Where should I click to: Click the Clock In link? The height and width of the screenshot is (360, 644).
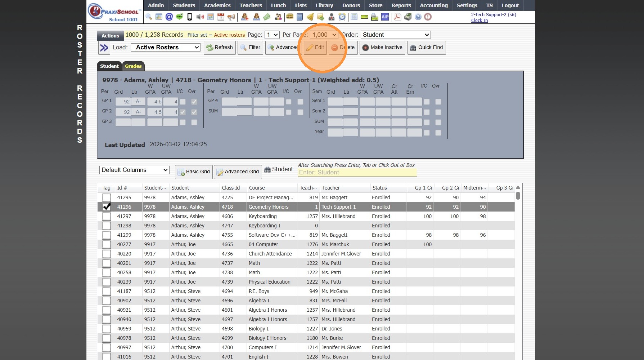pos(479,21)
